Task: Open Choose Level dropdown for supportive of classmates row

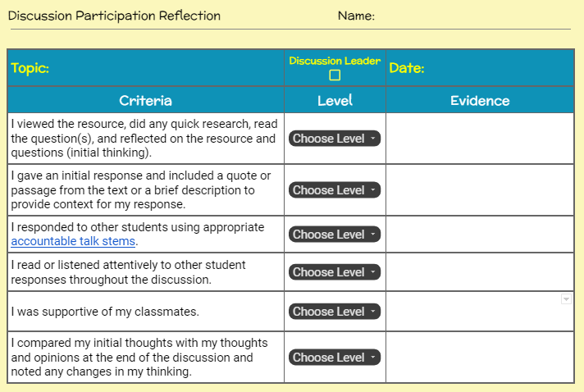Action: (x=335, y=312)
